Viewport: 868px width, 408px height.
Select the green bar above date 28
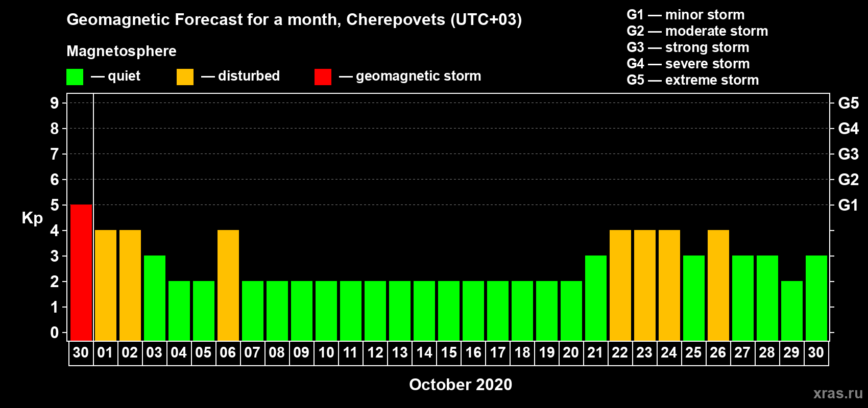pos(767,298)
